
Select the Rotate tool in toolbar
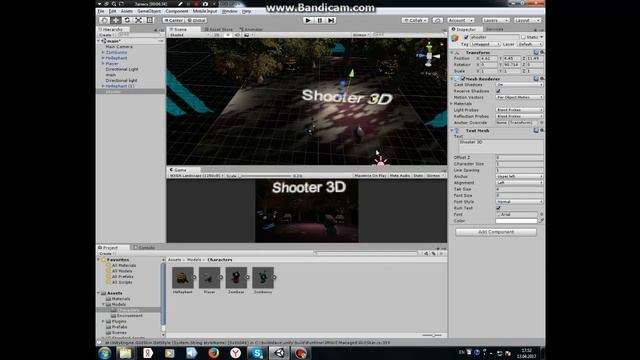[x=127, y=20]
